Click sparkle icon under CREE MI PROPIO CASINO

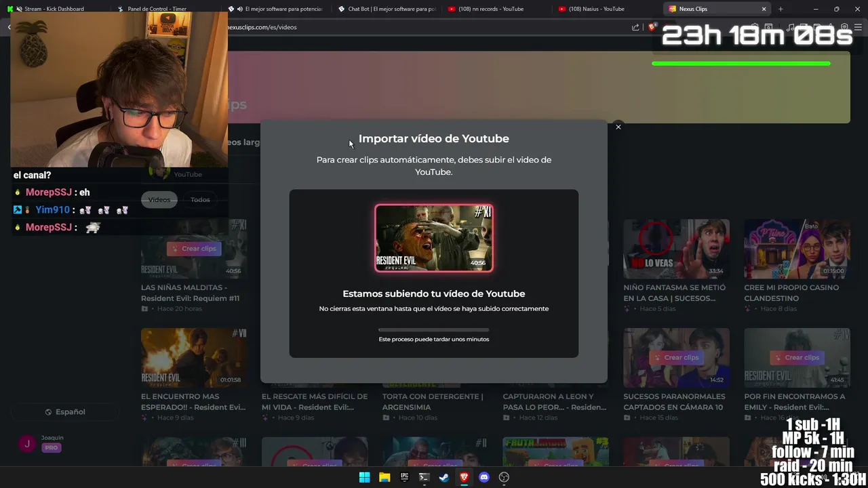click(747, 309)
